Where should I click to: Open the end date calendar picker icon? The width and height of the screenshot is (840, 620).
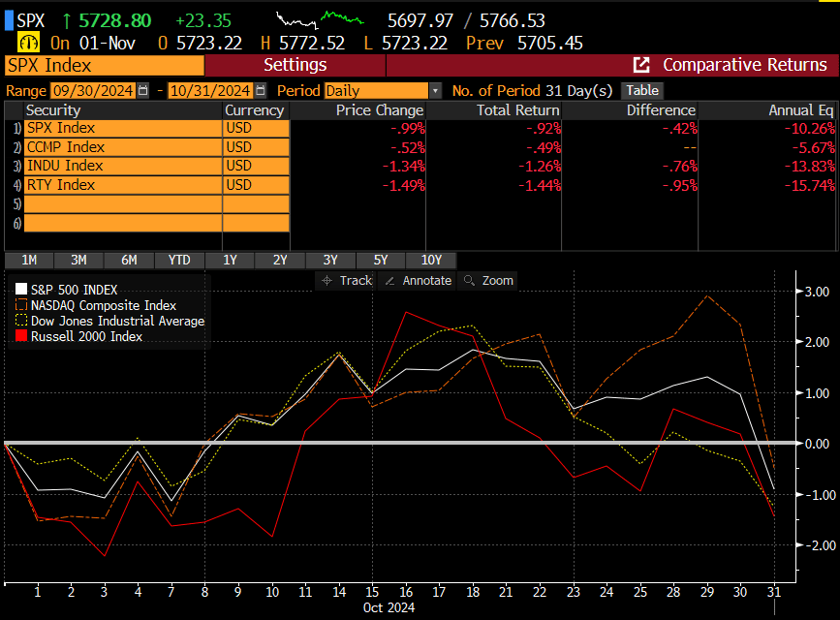pos(261,90)
